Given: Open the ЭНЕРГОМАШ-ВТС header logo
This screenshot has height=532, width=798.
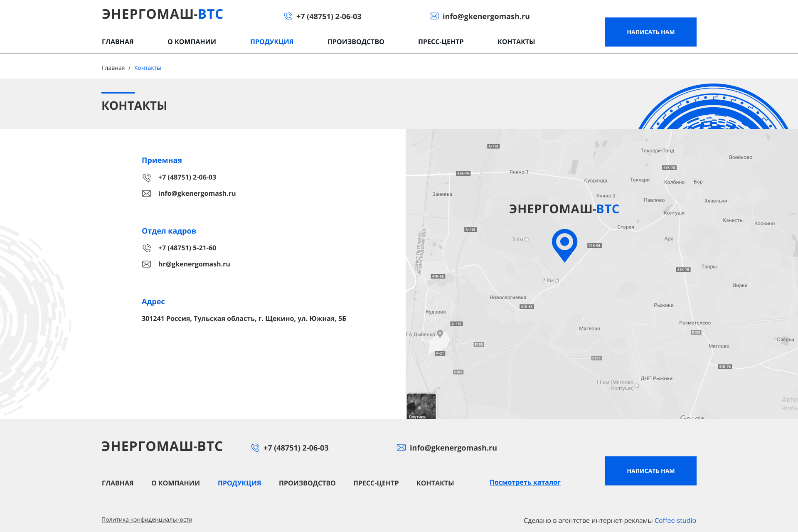Looking at the screenshot, I should [x=163, y=14].
